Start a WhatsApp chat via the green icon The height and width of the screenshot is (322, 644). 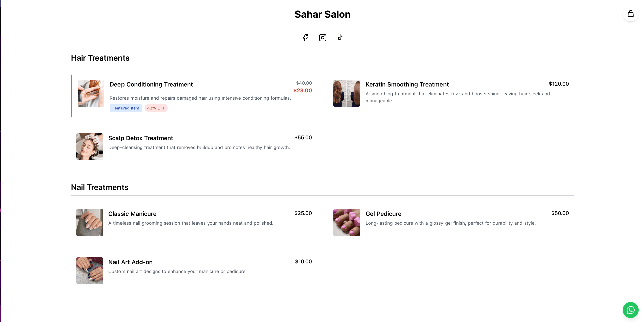pos(630,310)
